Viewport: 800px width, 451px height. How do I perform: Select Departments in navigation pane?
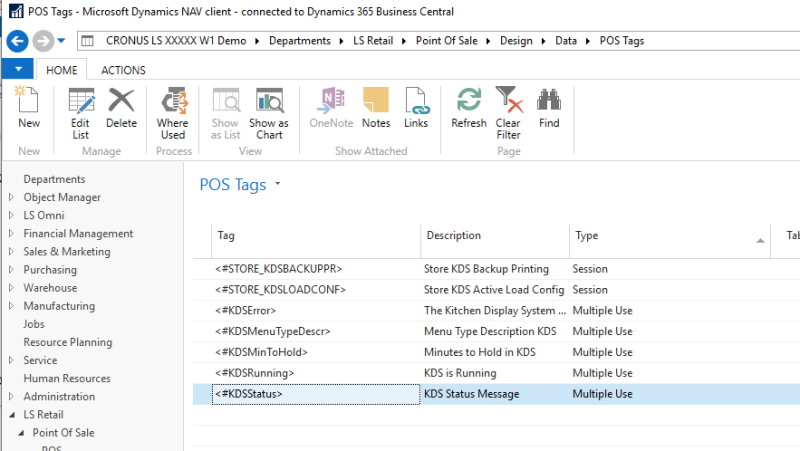54,179
